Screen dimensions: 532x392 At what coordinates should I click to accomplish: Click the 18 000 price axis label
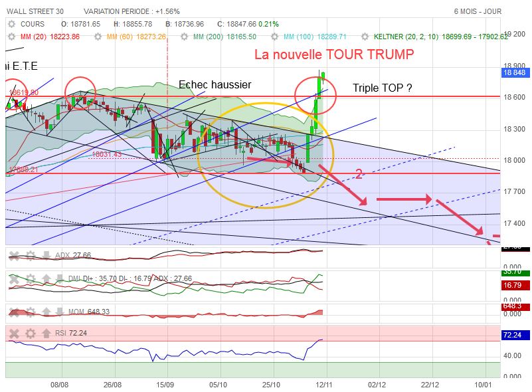pyautogui.click(x=514, y=160)
